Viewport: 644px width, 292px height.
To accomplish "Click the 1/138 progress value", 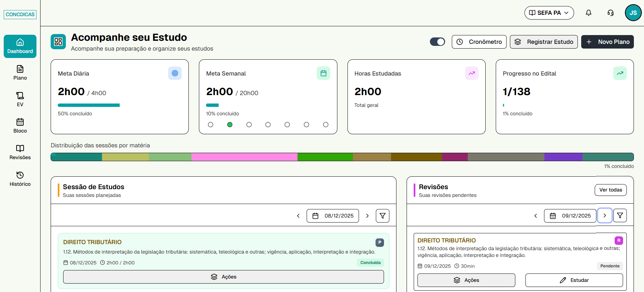I will pyautogui.click(x=516, y=91).
